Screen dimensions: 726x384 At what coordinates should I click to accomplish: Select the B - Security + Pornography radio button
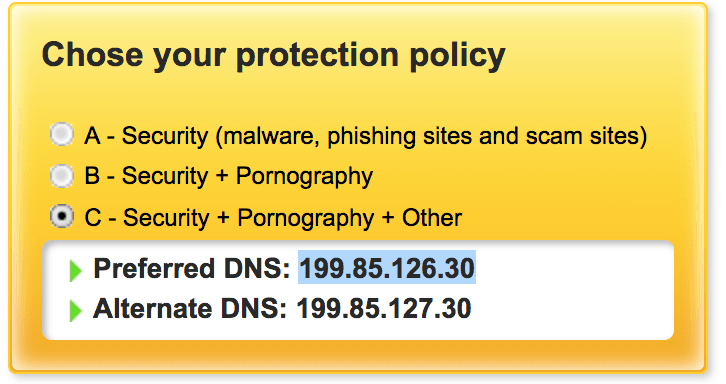tap(62, 176)
